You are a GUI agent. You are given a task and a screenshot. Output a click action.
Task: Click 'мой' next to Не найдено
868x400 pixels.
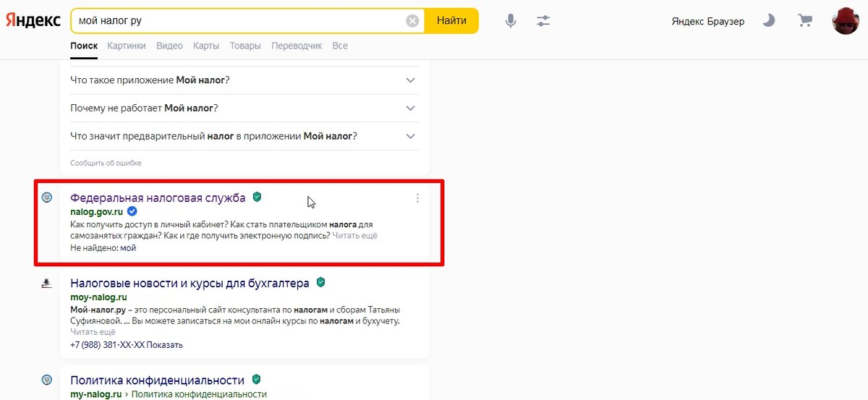[x=128, y=248]
